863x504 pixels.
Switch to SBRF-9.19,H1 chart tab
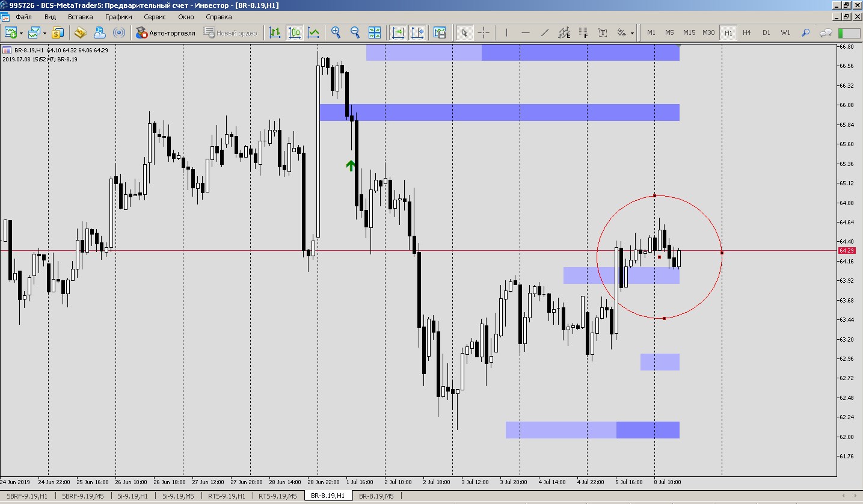[x=27, y=496]
